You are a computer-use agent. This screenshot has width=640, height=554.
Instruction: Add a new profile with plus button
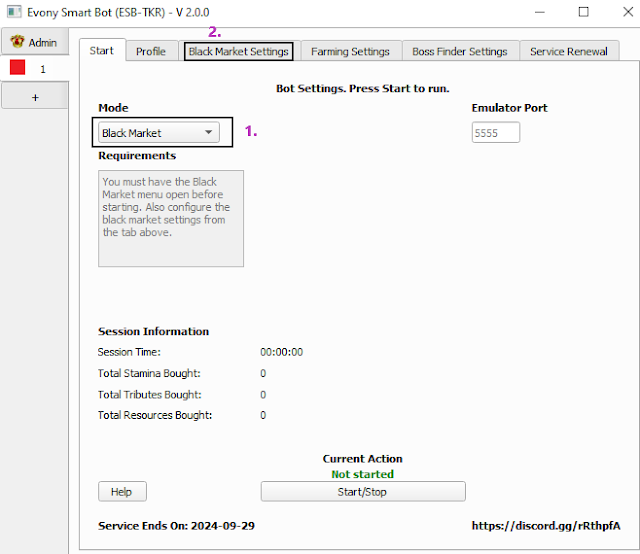click(35, 97)
